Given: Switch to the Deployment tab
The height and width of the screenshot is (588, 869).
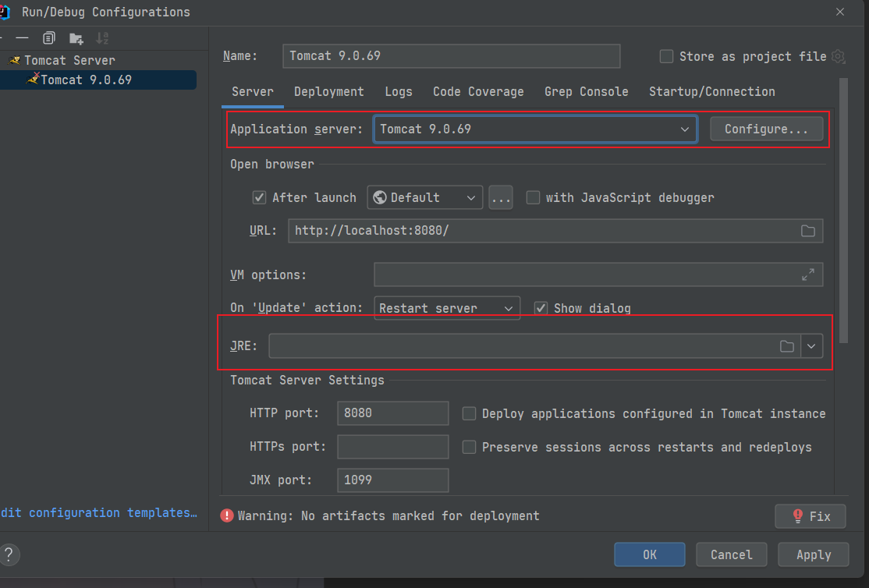Looking at the screenshot, I should tap(328, 92).
